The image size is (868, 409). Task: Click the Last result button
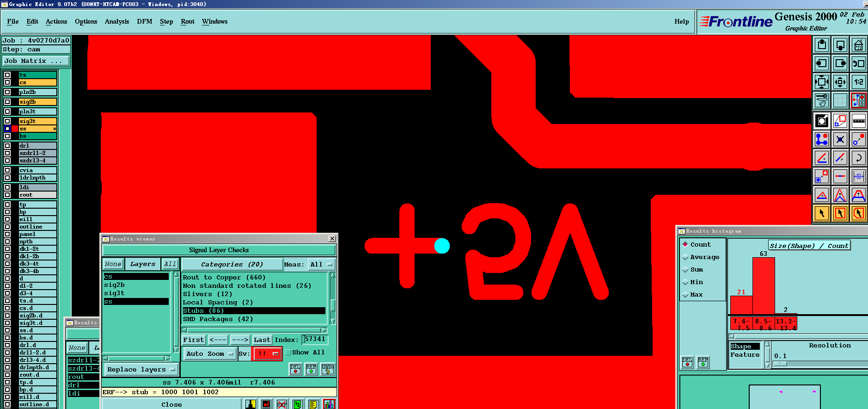(262, 340)
